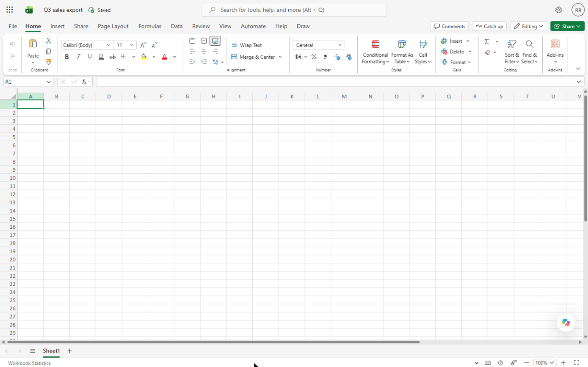Screen dimensions: 588x367
Task: Click Workbook Statistics in status bar
Action: (x=29, y=363)
